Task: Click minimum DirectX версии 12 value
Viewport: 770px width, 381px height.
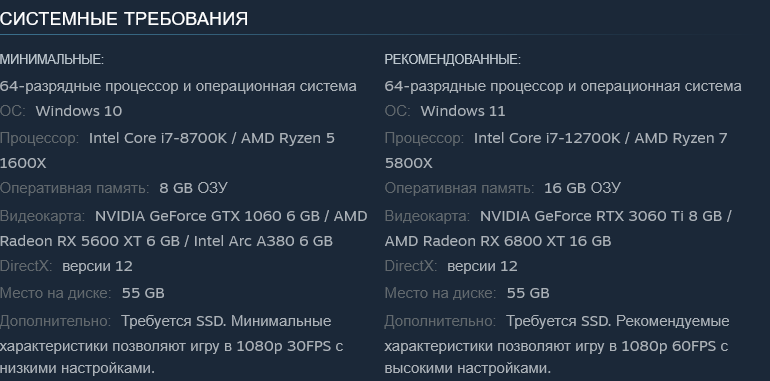Action: click(97, 266)
